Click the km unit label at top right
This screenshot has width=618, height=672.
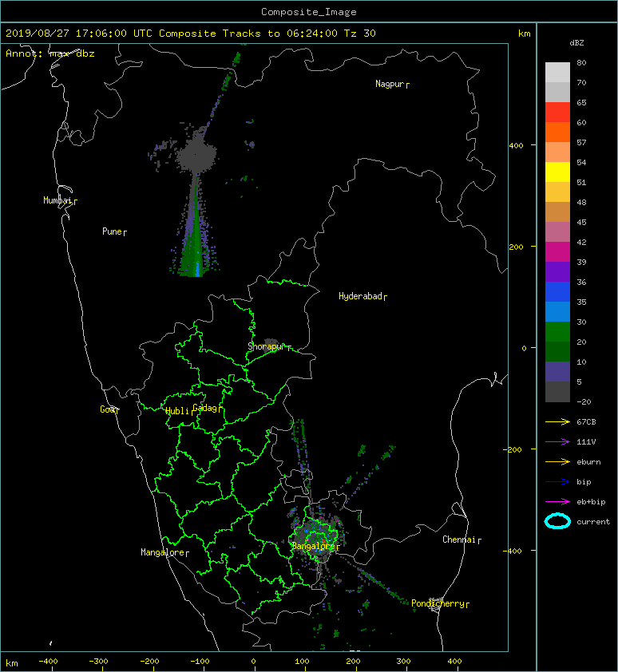524,34
